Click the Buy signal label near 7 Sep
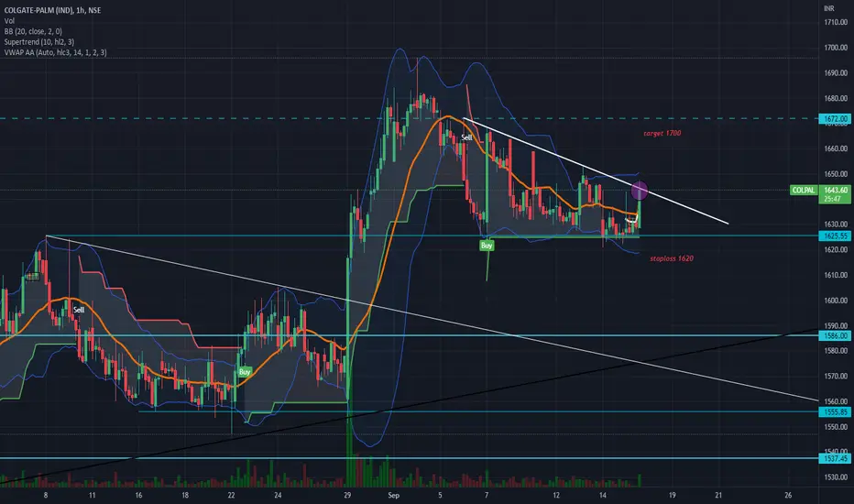The width and height of the screenshot is (854, 504). [487, 246]
